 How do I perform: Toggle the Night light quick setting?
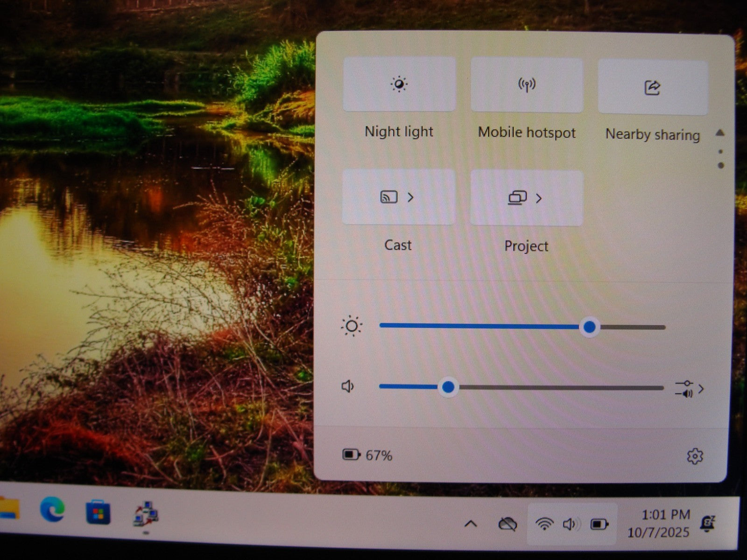tap(399, 84)
